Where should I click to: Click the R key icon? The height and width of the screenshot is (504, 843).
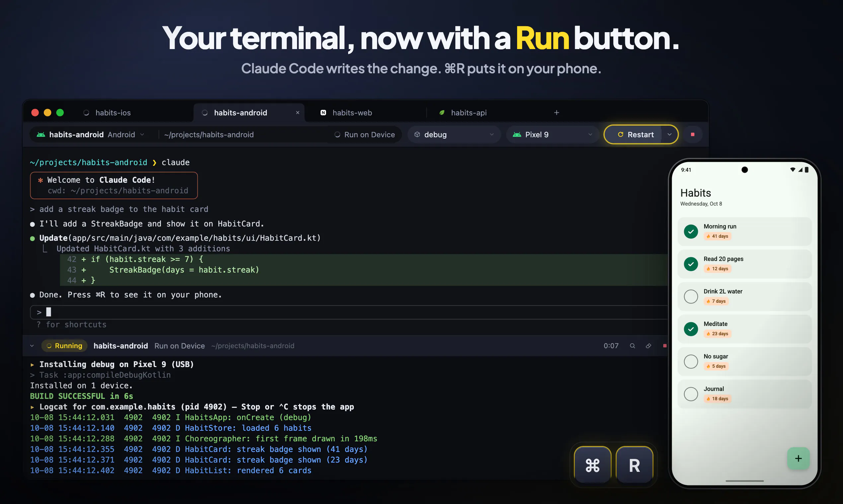point(634,465)
